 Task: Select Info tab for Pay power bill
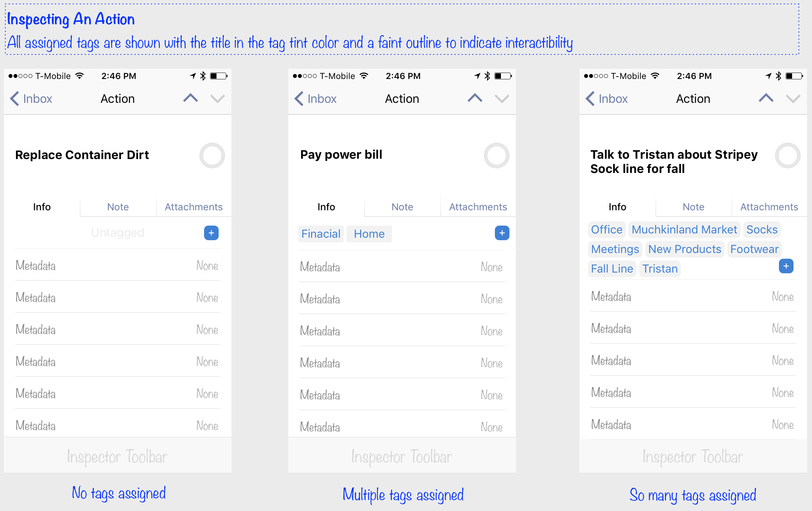[x=326, y=207]
